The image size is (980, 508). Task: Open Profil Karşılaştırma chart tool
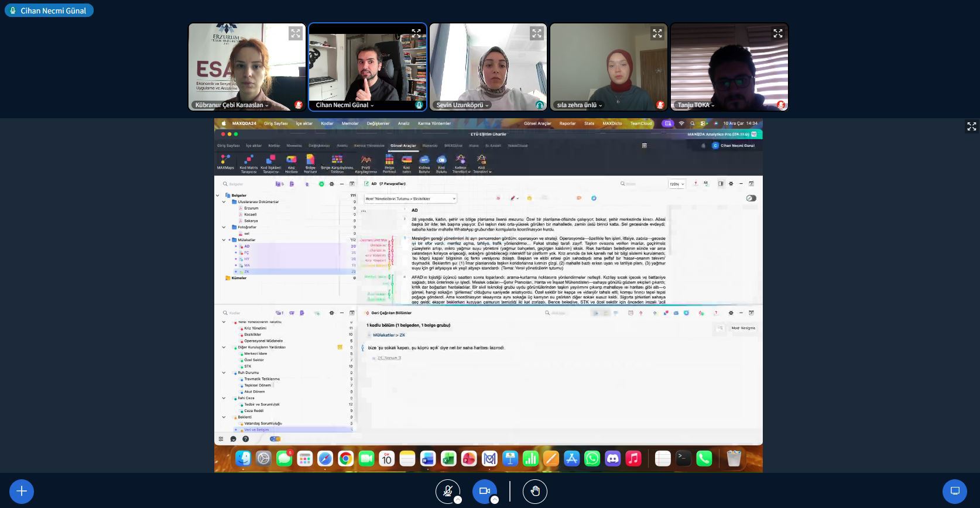(x=366, y=162)
